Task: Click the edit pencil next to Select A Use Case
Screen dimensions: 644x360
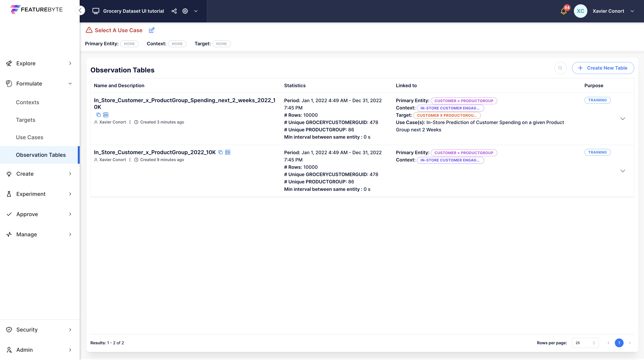Action: point(151,30)
